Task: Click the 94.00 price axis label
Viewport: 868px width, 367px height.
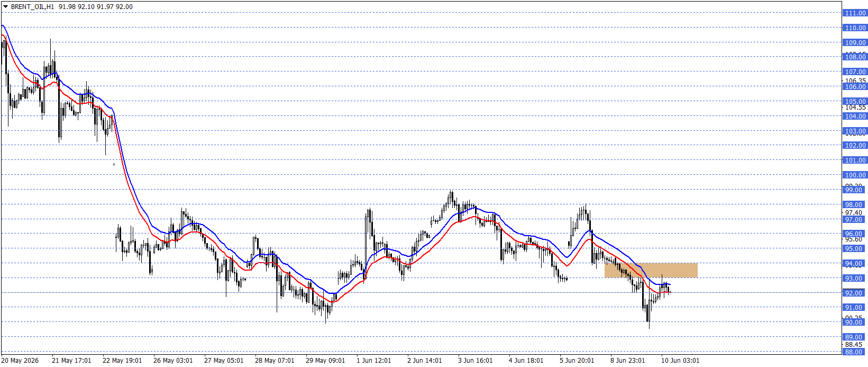Action: click(855, 263)
